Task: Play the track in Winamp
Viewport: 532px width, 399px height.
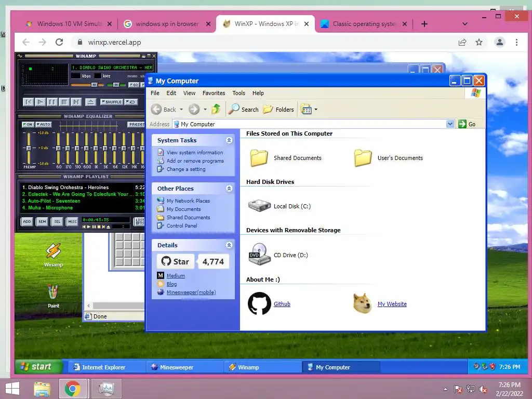Action: click(x=41, y=102)
